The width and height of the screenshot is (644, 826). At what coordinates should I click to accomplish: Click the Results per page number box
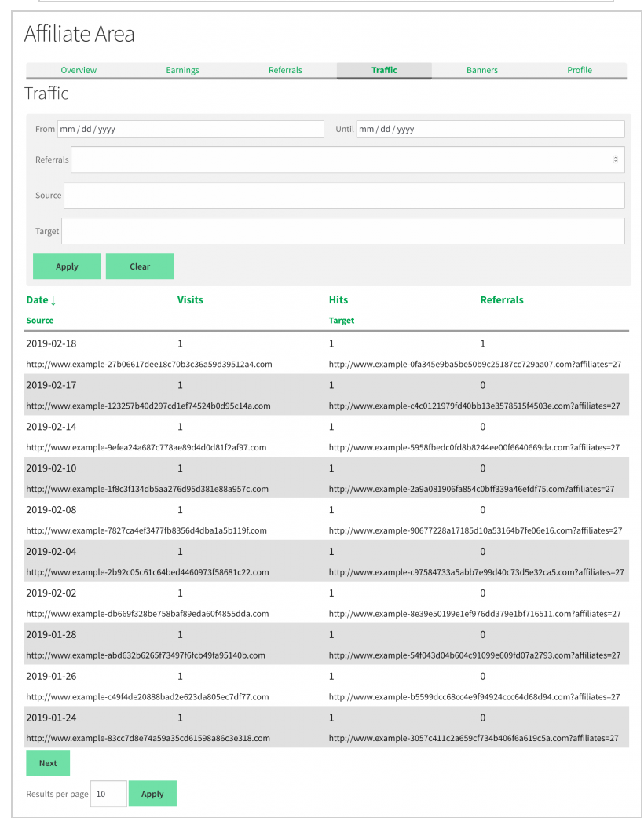(108, 793)
